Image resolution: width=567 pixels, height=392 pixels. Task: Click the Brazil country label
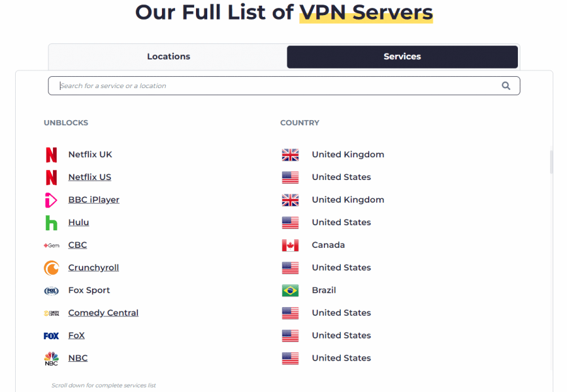pos(324,290)
